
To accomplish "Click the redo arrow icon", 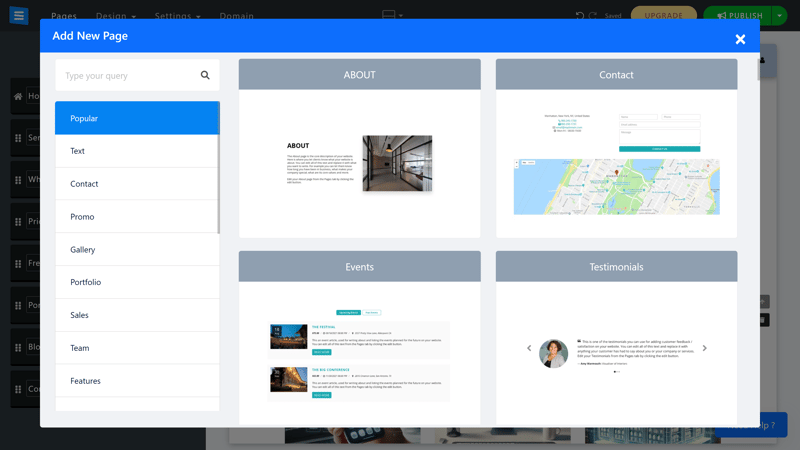I will 593,16.
